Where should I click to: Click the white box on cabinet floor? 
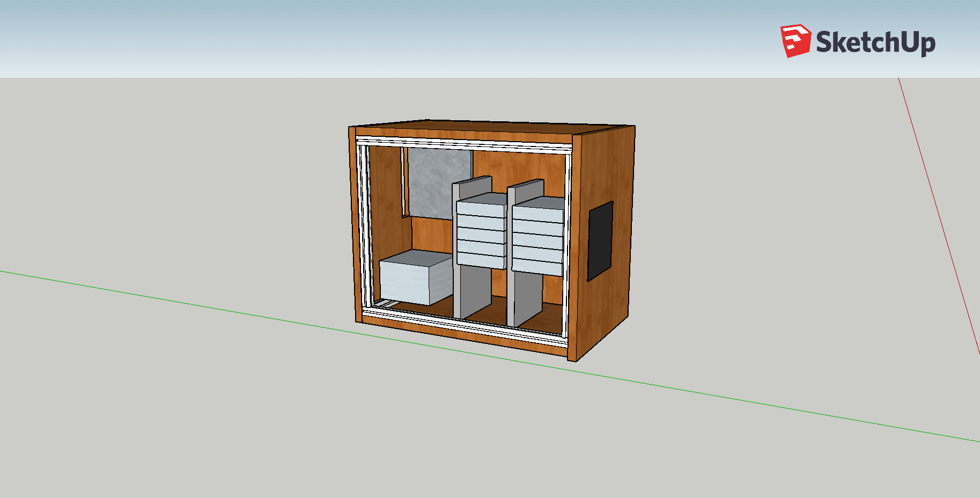[x=416, y=277]
